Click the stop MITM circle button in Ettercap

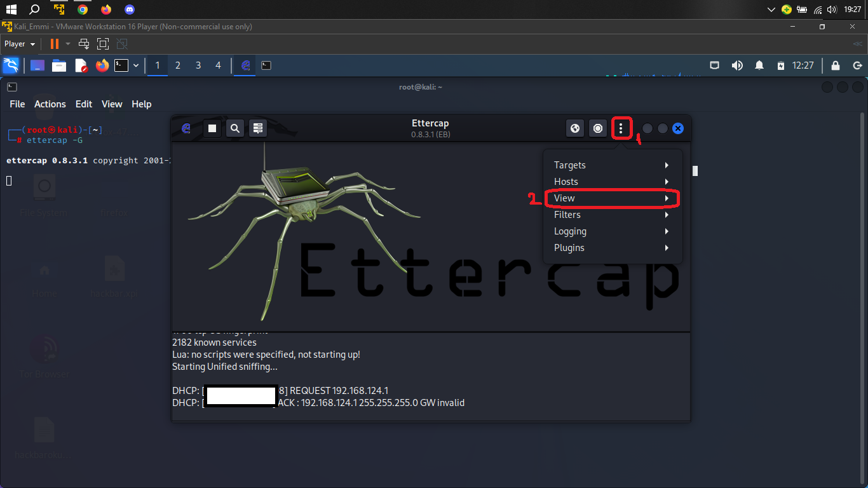point(598,128)
